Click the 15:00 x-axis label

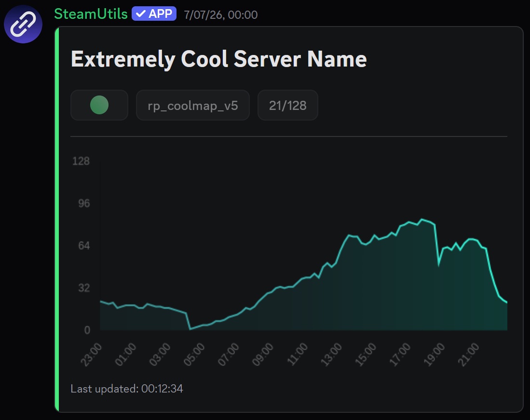point(366,354)
